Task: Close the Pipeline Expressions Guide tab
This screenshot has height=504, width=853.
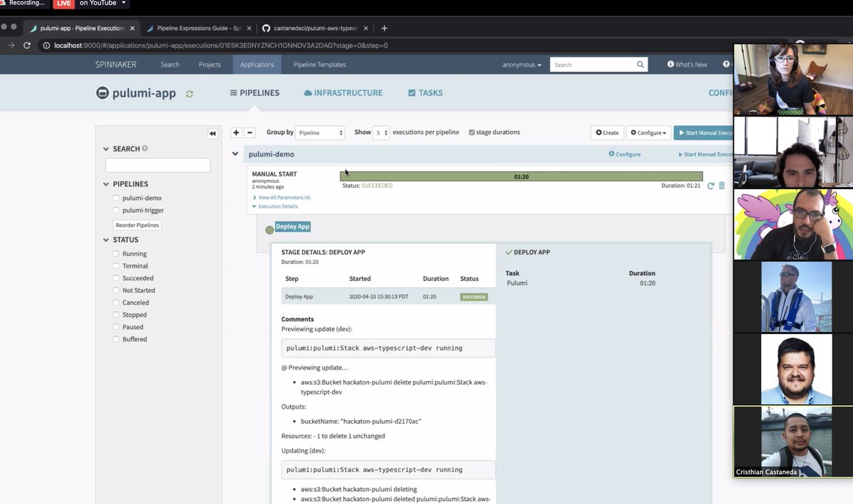Action: pyautogui.click(x=249, y=28)
